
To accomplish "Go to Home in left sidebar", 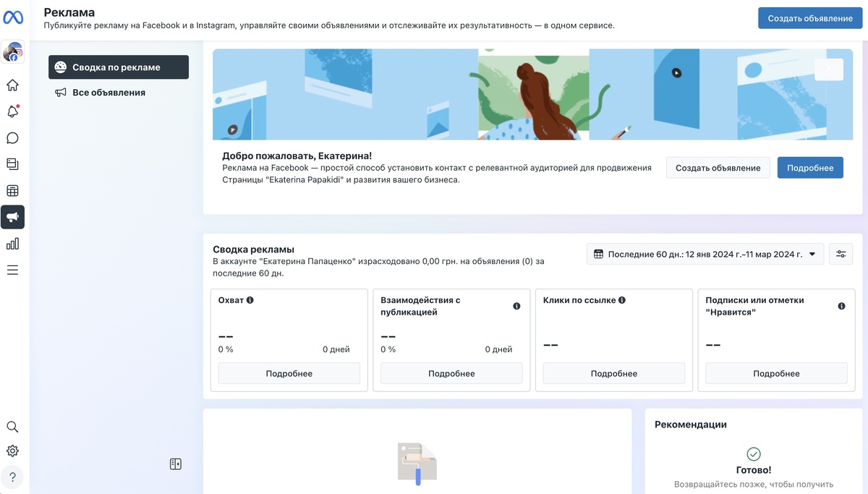I will [x=12, y=85].
